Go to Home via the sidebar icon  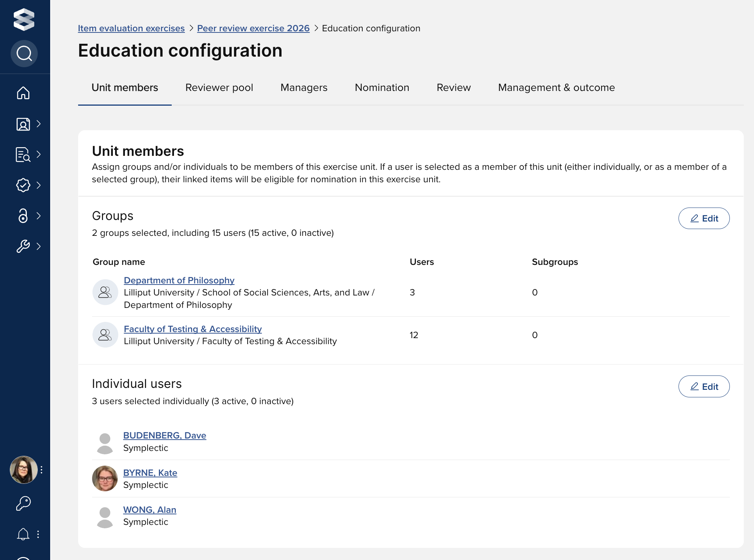click(23, 93)
